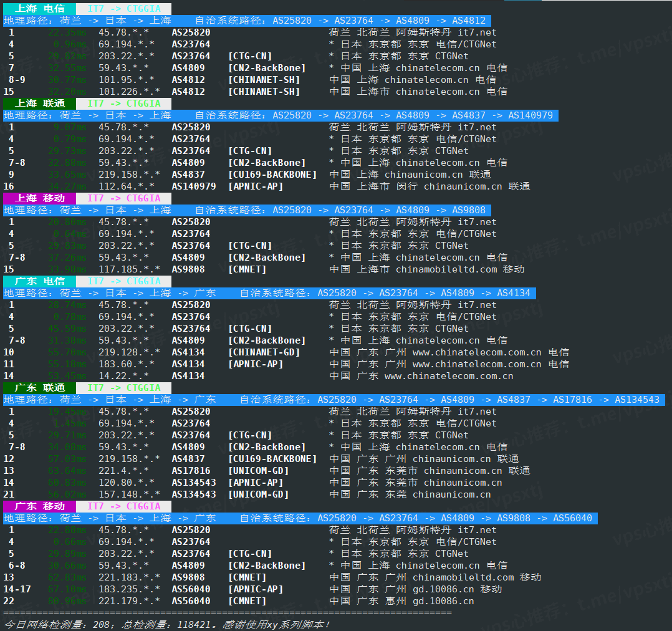Click the latency value "34.27ms"
This screenshot has height=631, width=672.
pyautogui.click(x=67, y=186)
